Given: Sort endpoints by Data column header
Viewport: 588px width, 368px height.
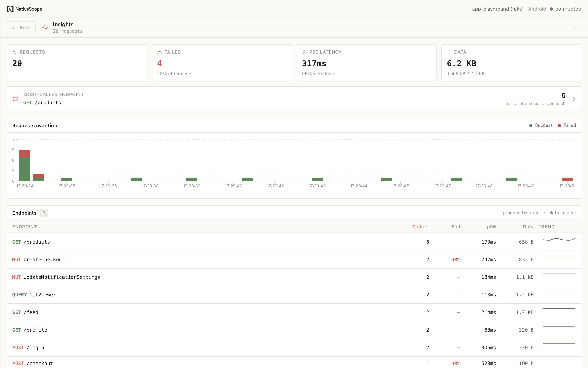Looking at the screenshot, I should tap(528, 227).
